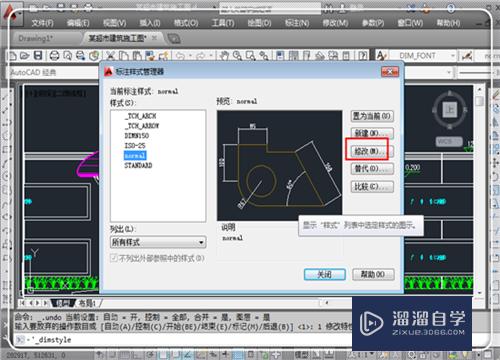Viewport: 500px width, 360px height.
Task: Open the 修改(M) menu
Action: (335, 23)
